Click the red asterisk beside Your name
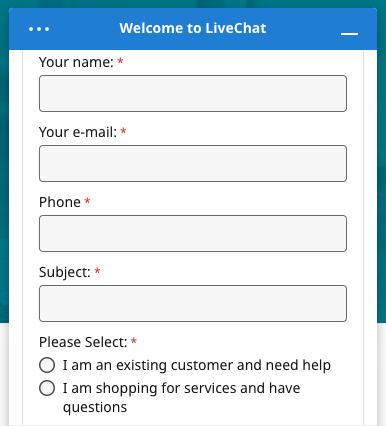The height and width of the screenshot is (426, 386). click(x=120, y=61)
